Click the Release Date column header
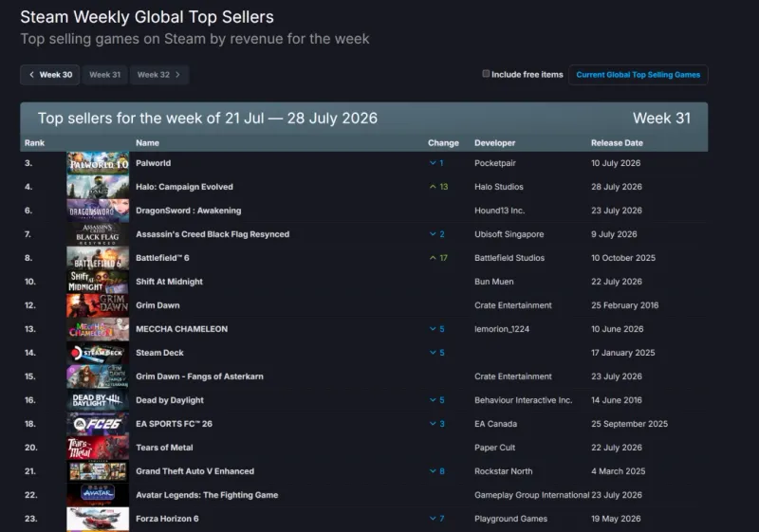This screenshot has height=532, width=759. click(617, 143)
